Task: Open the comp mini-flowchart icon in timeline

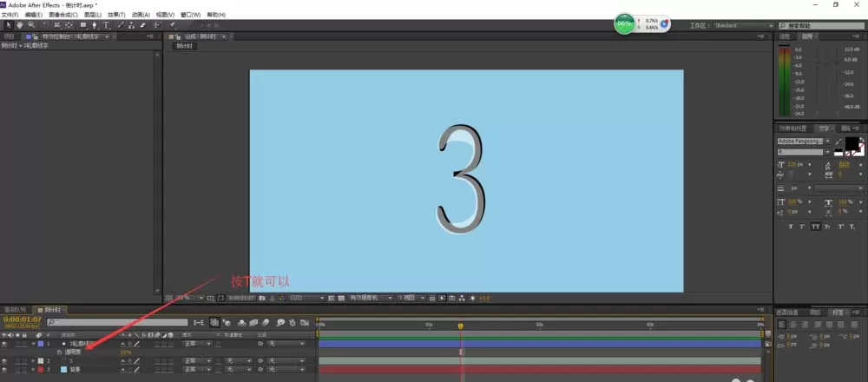Action: click(x=198, y=322)
